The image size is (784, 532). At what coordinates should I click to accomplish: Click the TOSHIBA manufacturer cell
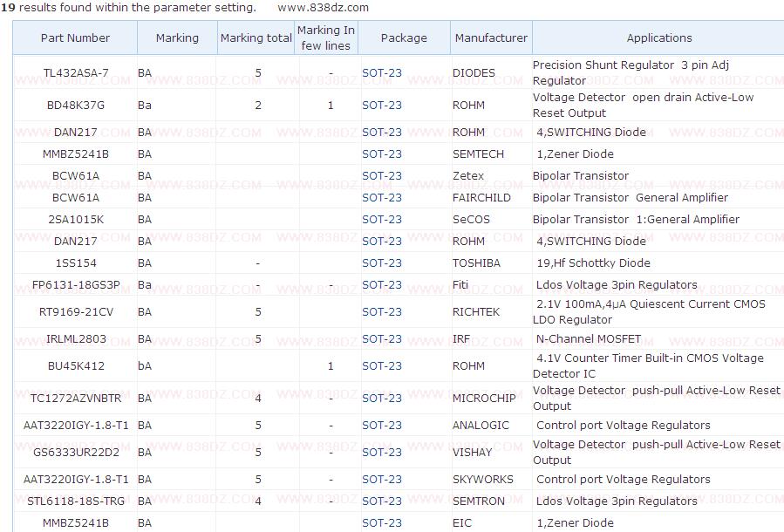point(476,263)
